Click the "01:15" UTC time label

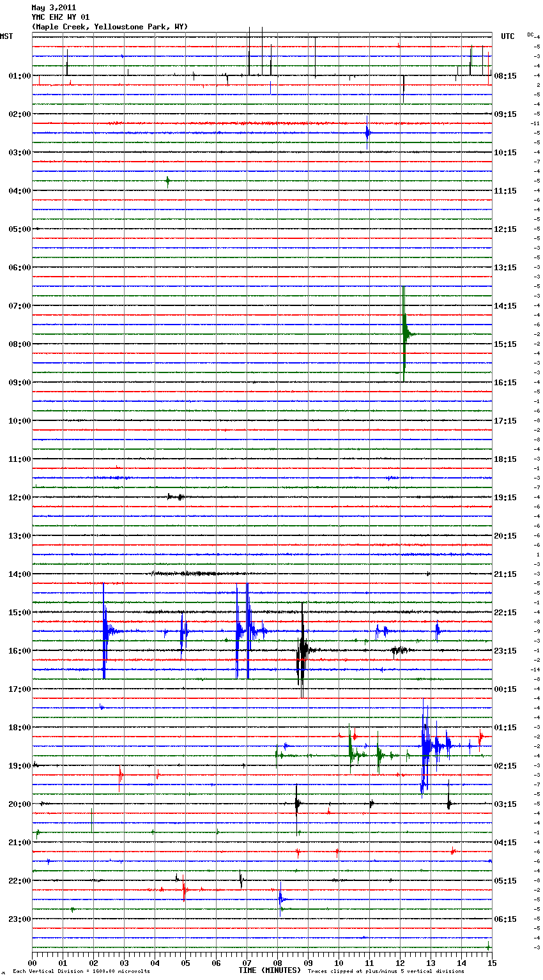(x=505, y=728)
